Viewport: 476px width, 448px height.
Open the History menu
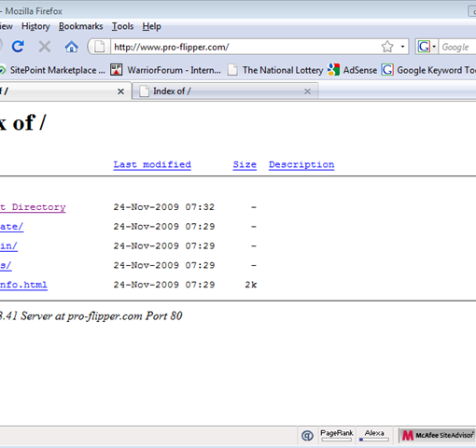point(35,26)
